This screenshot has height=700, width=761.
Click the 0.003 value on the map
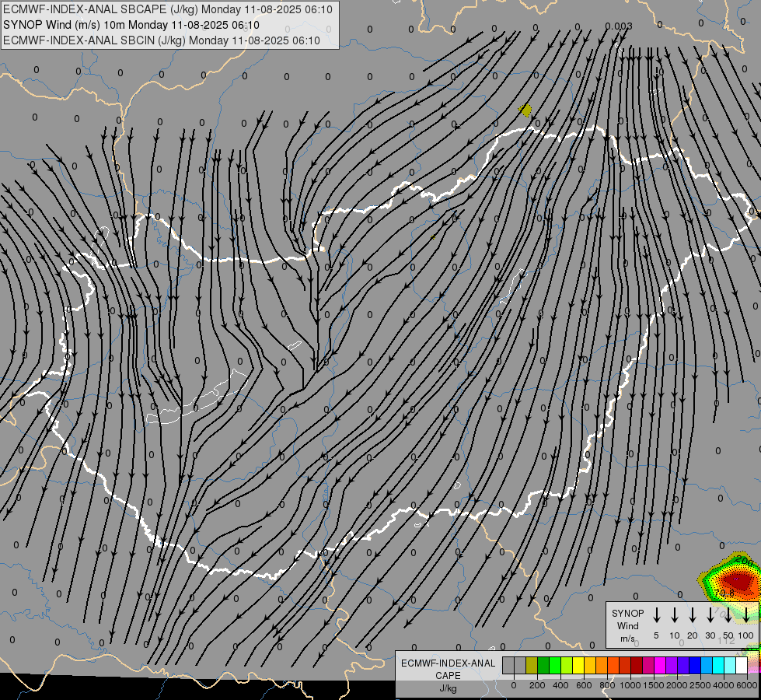coord(618,26)
